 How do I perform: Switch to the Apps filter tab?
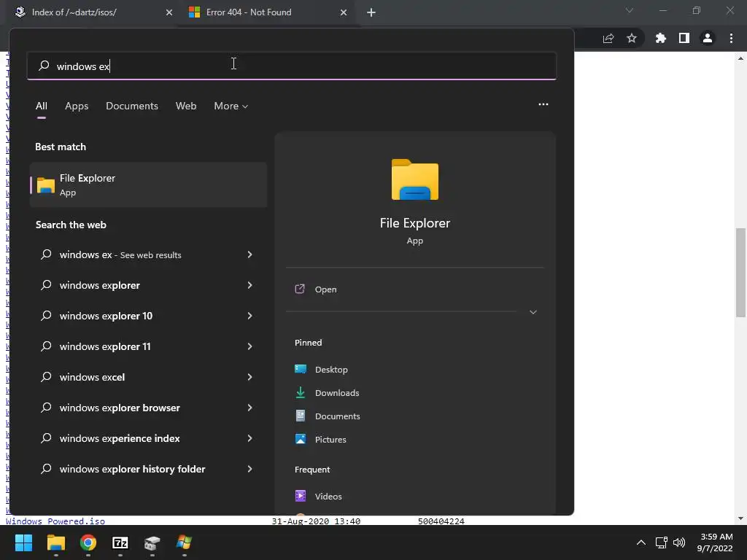(x=77, y=106)
